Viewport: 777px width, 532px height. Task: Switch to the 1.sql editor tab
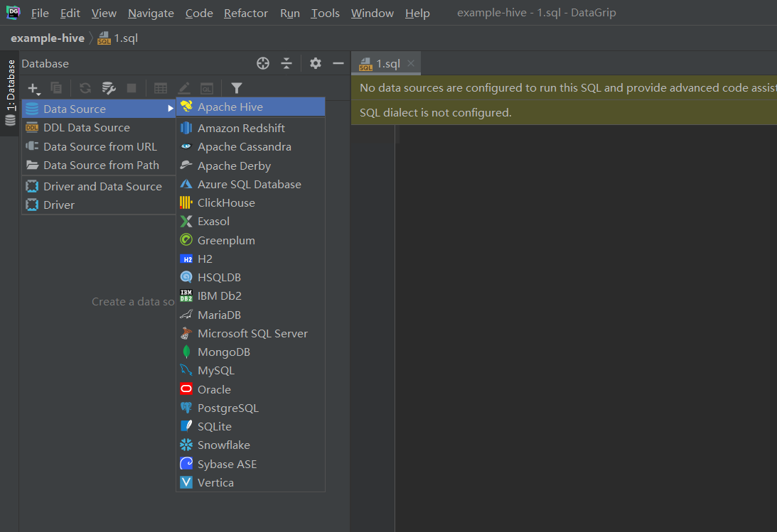point(387,64)
